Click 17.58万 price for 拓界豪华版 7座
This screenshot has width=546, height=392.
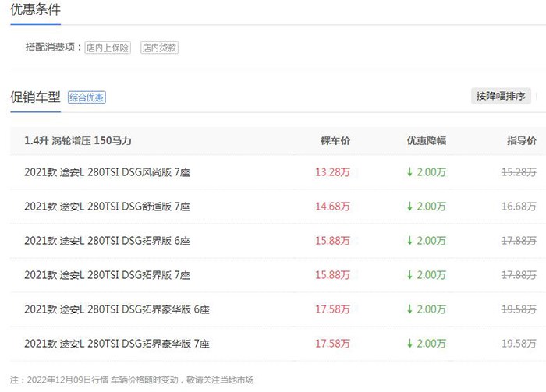(332, 344)
